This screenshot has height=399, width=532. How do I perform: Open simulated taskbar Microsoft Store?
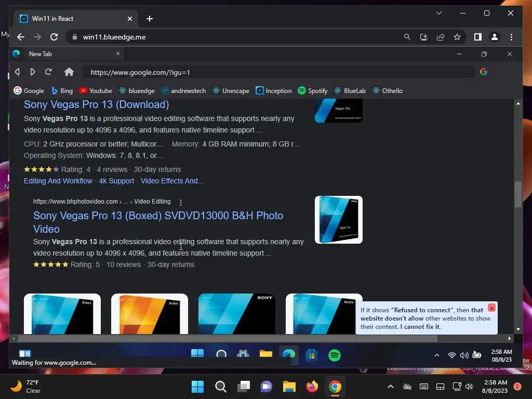click(312, 355)
